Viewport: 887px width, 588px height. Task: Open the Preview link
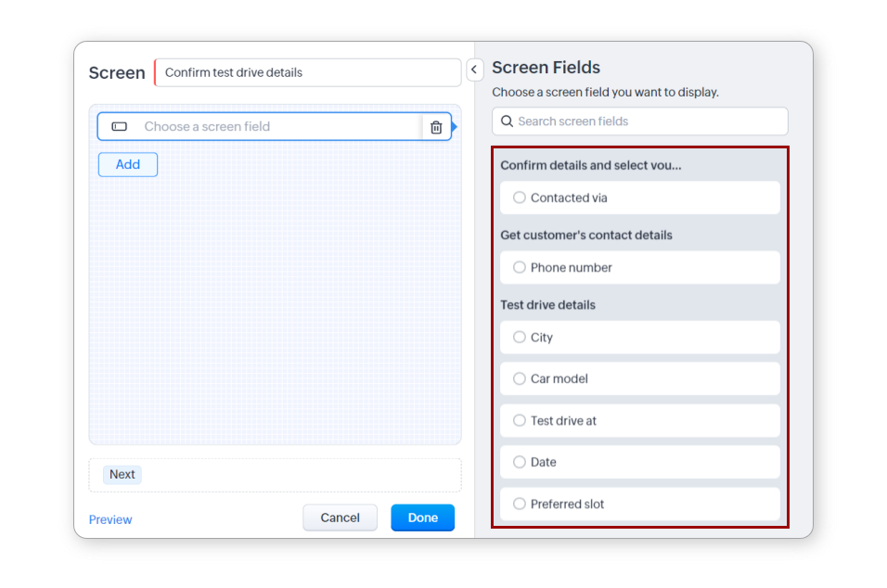110,519
